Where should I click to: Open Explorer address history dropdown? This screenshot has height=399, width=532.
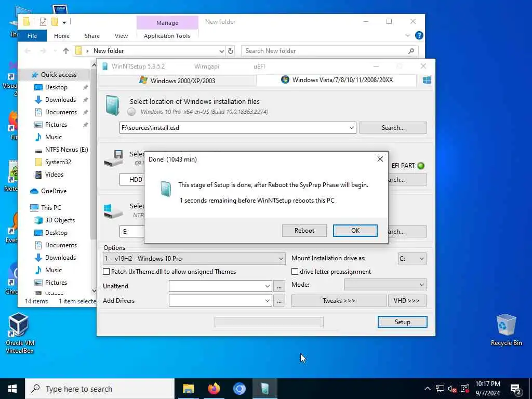[x=221, y=51]
